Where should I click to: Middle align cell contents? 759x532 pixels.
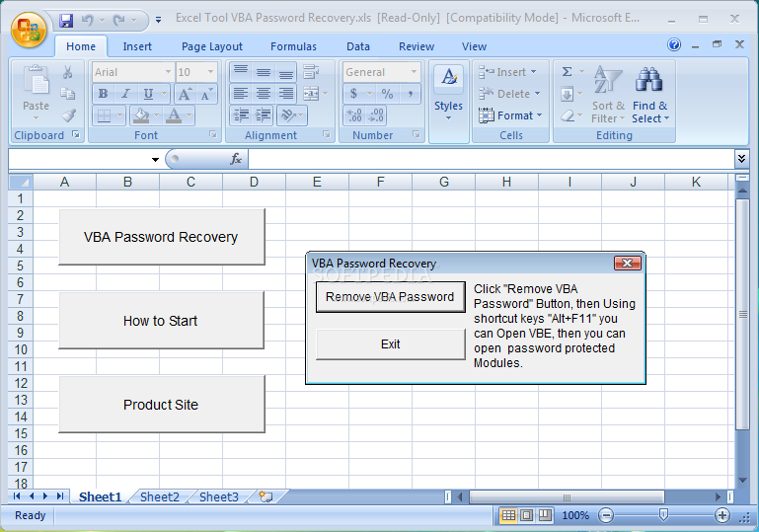point(263,72)
